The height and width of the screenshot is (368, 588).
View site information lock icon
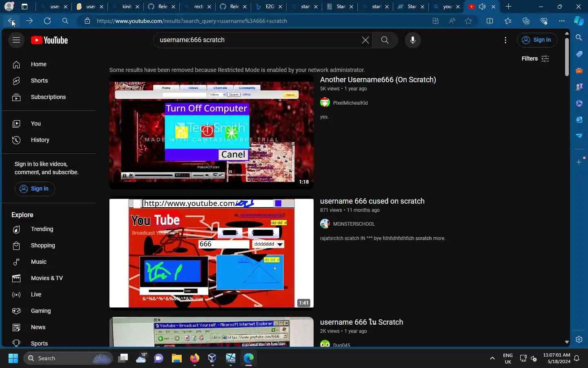click(87, 21)
